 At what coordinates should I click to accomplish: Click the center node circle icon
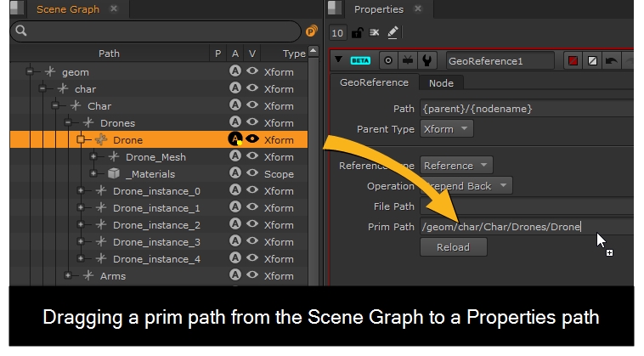pyautogui.click(x=389, y=61)
